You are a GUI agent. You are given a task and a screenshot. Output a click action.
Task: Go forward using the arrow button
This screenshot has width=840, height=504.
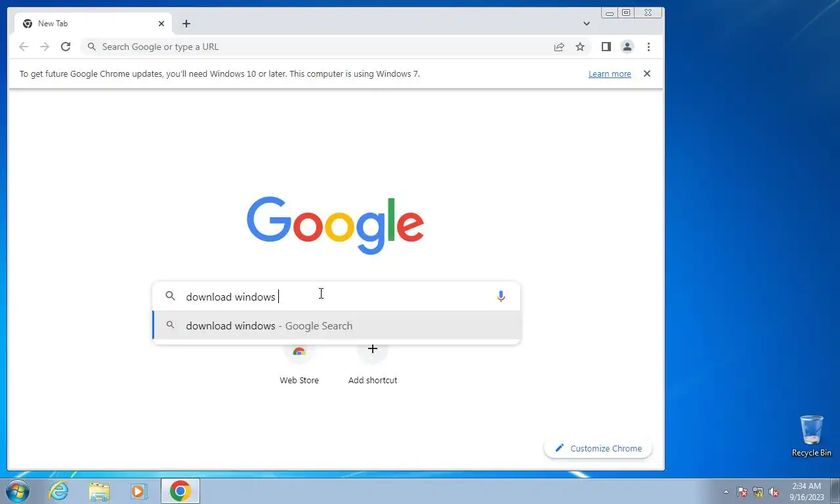[x=45, y=47]
